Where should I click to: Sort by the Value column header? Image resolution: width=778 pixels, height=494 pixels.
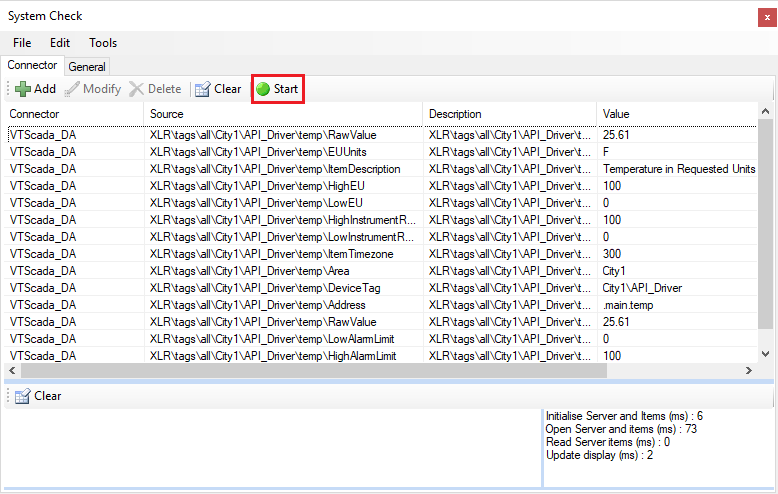(x=677, y=114)
